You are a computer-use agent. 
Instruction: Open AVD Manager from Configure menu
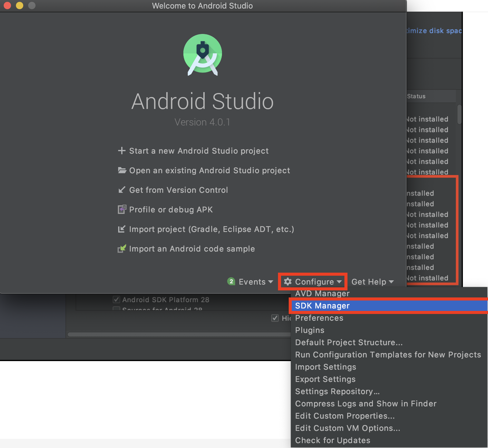(389, 293)
